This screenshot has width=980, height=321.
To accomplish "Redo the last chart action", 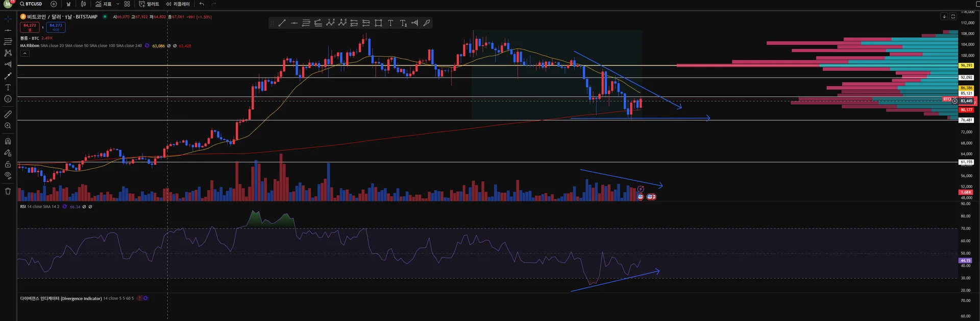I will 214,4.
